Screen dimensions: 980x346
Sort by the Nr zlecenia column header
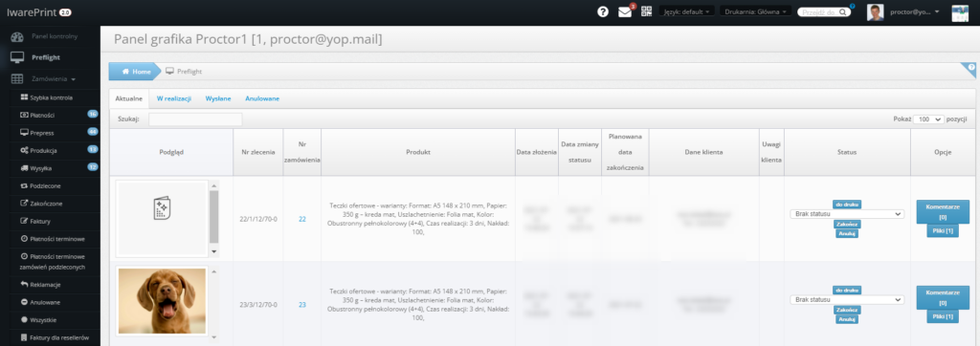tap(258, 152)
